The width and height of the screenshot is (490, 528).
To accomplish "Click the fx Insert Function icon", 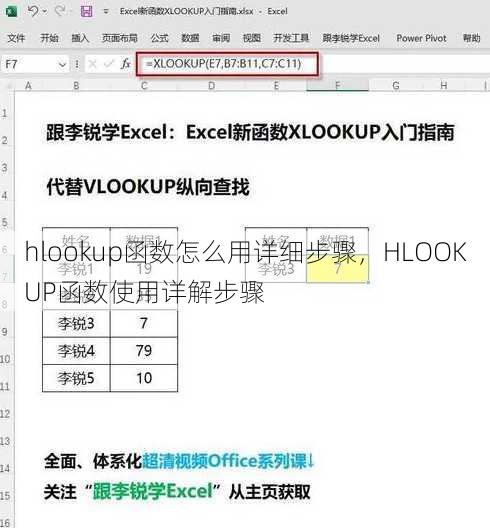I will point(126,64).
